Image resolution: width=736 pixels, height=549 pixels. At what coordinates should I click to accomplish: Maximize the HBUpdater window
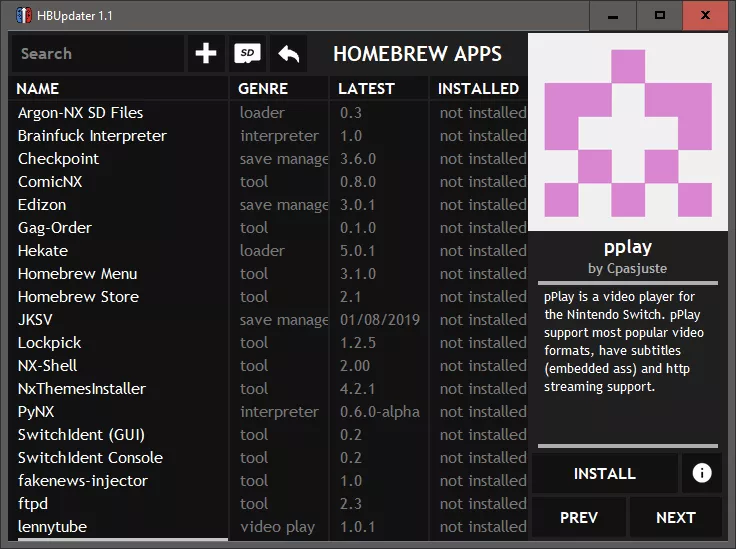[659, 16]
